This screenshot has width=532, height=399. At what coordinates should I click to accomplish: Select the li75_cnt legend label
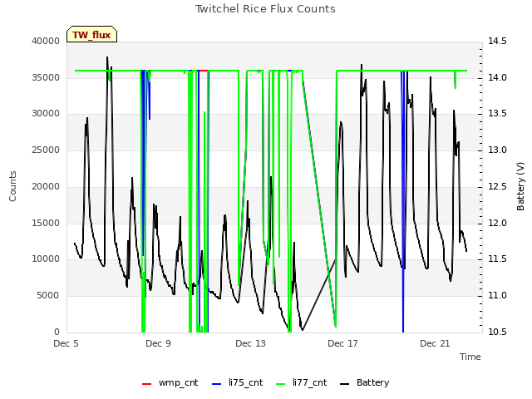(246, 382)
